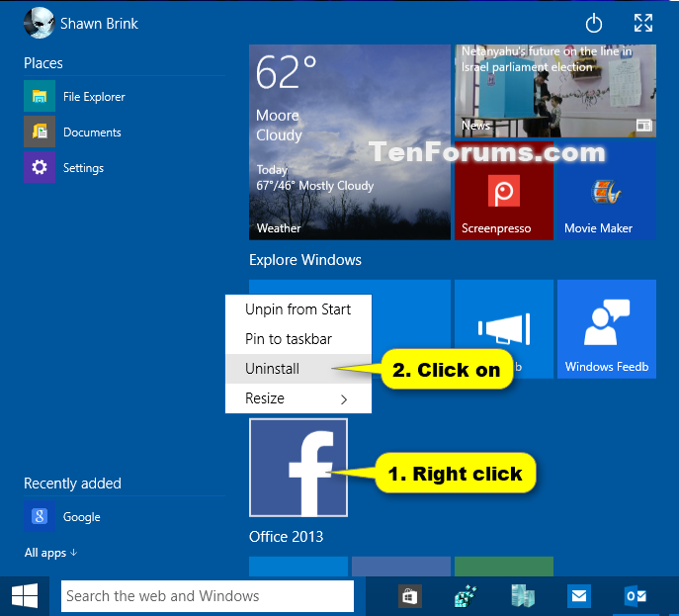Open the purple-blue tile under Office 2013

[401, 567]
